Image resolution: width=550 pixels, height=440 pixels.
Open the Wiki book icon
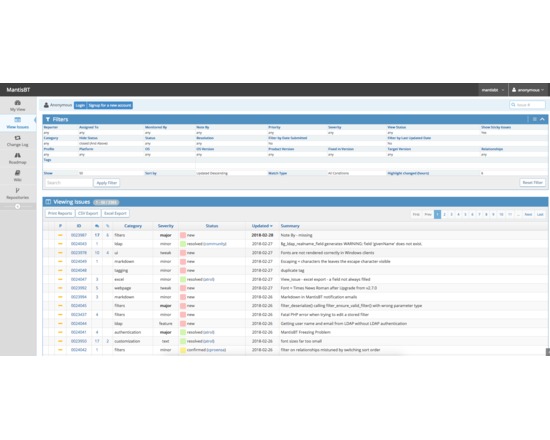tap(18, 173)
